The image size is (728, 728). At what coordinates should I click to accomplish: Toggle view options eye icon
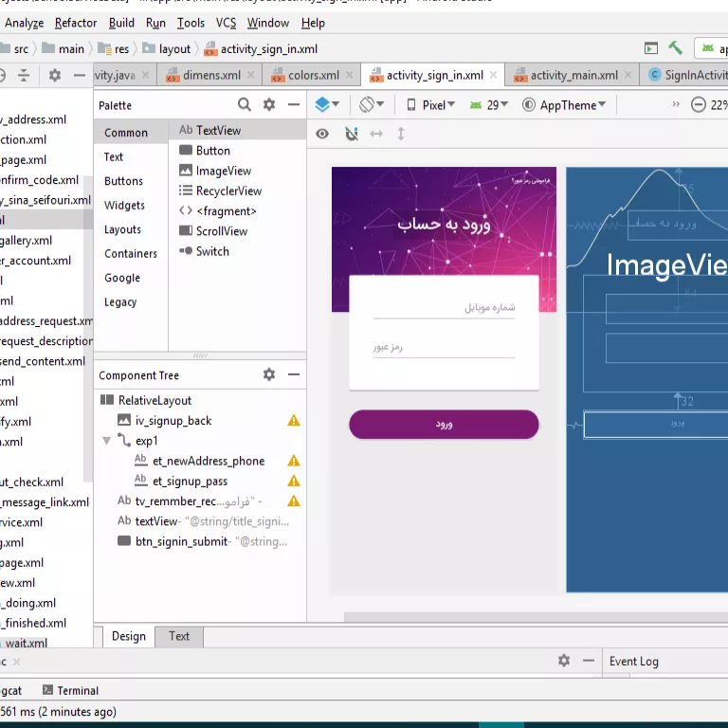click(x=322, y=135)
